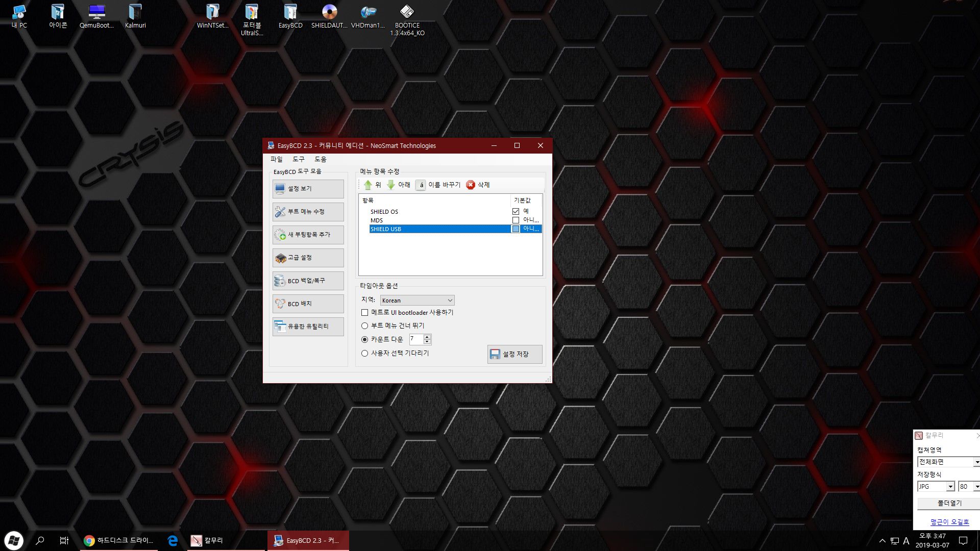The height and width of the screenshot is (551, 980).
Task: Open the SHIELDAUT disc image icon
Action: click(329, 16)
